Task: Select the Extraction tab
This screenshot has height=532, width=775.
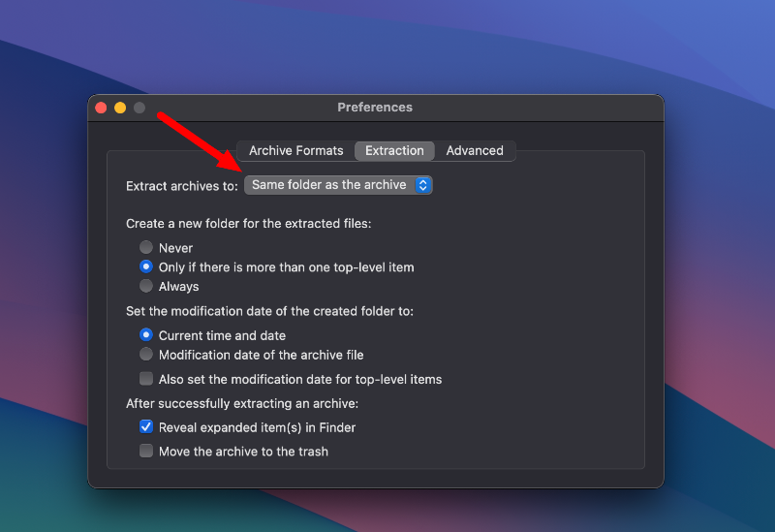Action: (394, 151)
